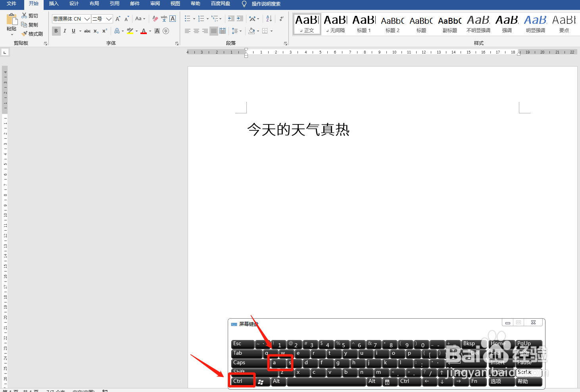
Task: Click the underline icon
Action: tap(73, 31)
